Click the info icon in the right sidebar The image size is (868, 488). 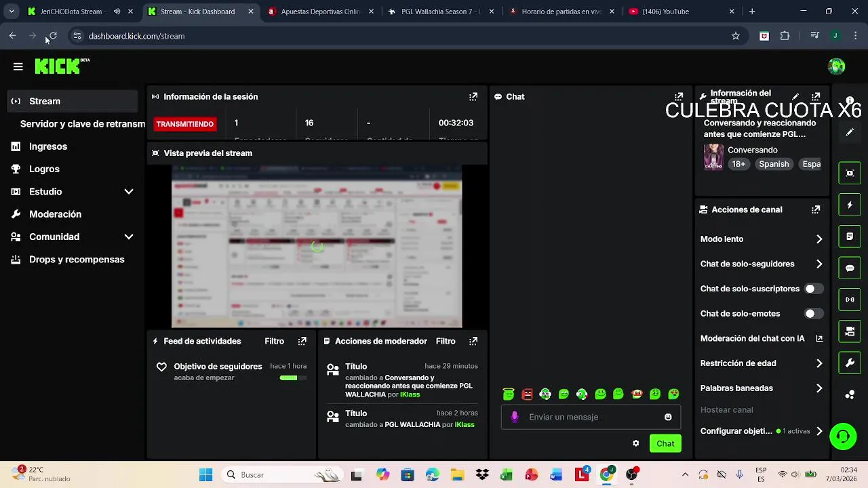[x=850, y=100]
